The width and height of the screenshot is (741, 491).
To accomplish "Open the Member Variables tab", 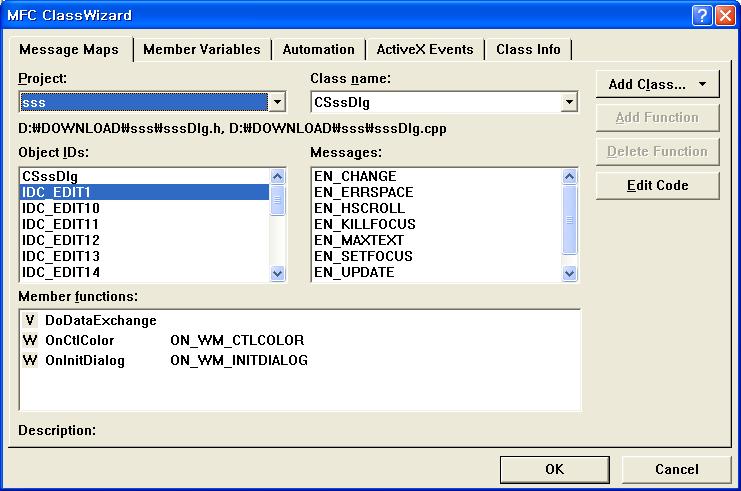I will [202, 50].
